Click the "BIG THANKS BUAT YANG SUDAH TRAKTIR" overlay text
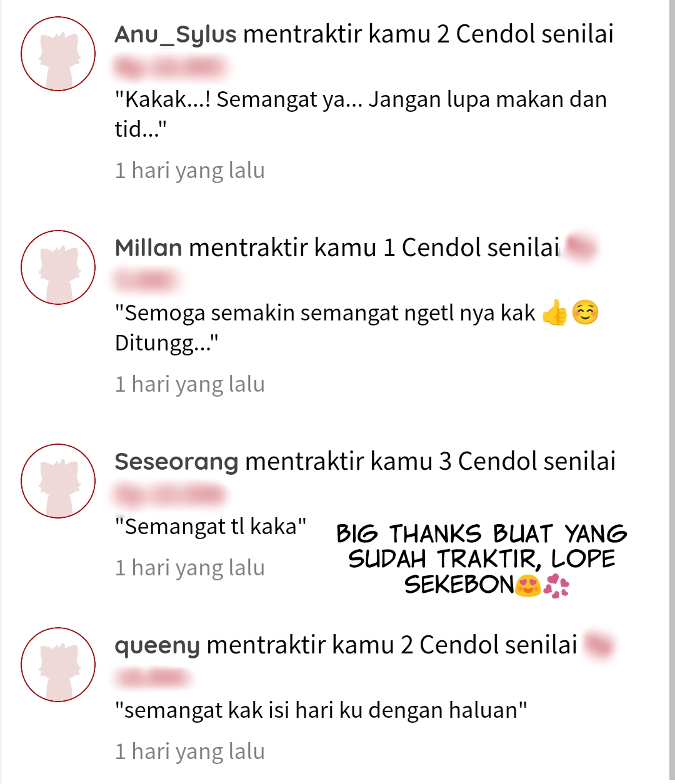675x784 pixels. tap(482, 559)
